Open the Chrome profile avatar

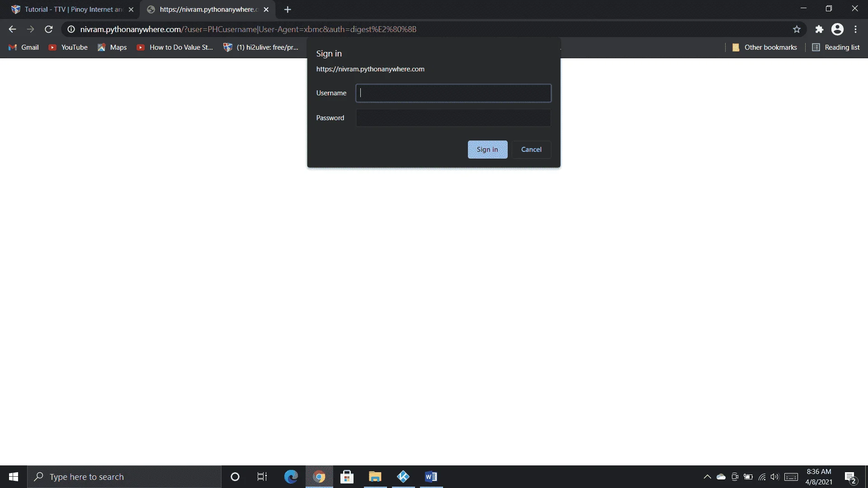pos(837,29)
